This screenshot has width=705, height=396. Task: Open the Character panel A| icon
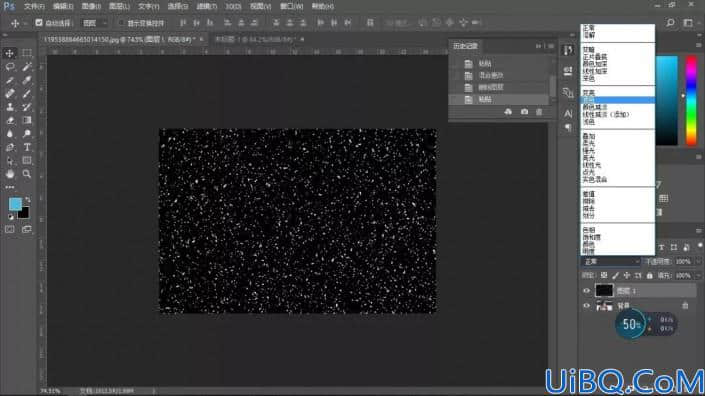click(x=568, y=113)
